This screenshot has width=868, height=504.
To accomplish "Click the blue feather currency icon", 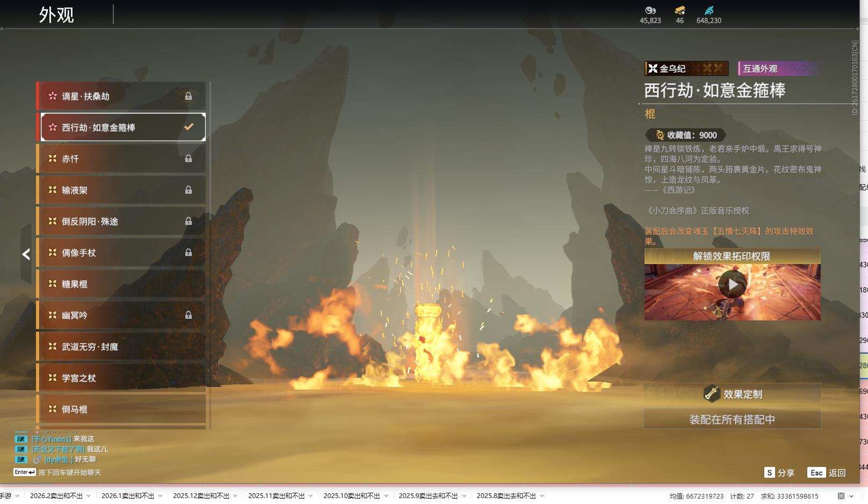I will [708, 10].
